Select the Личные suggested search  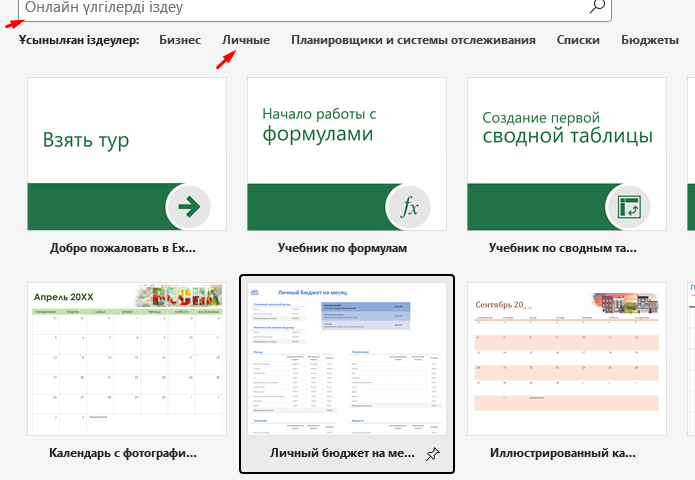pos(246,40)
